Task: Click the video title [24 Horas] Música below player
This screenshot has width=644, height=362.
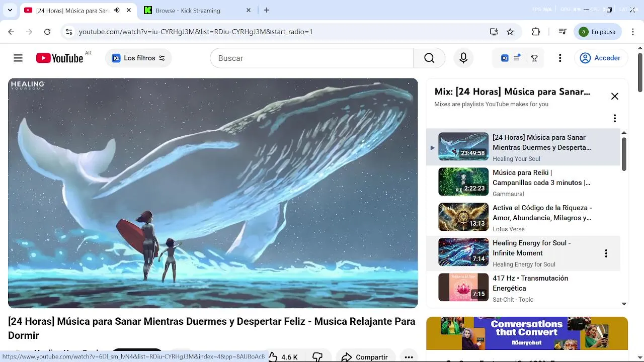Action: click(x=211, y=328)
